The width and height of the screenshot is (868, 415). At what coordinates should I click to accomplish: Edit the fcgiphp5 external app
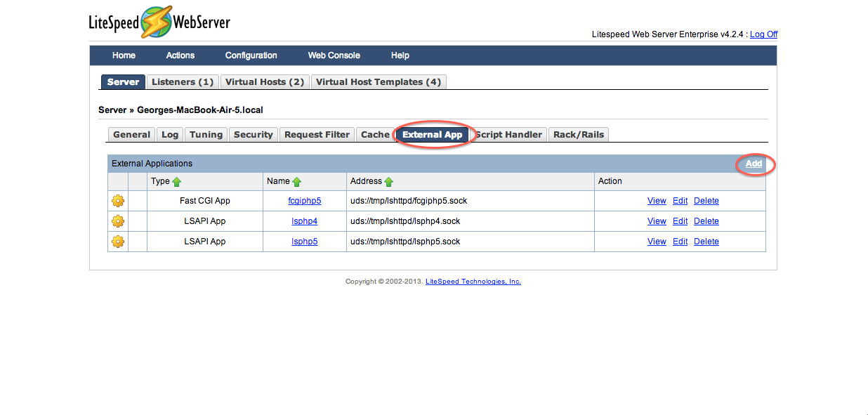680,201
